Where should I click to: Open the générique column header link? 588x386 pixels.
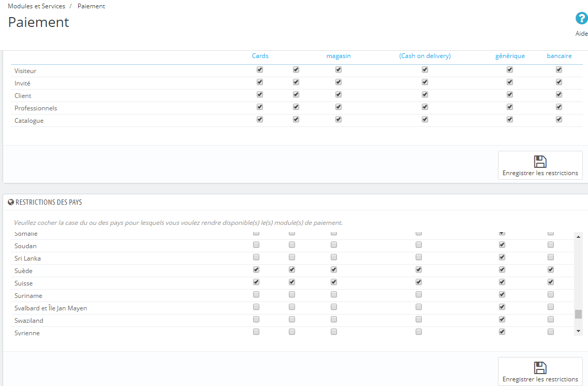510,56
